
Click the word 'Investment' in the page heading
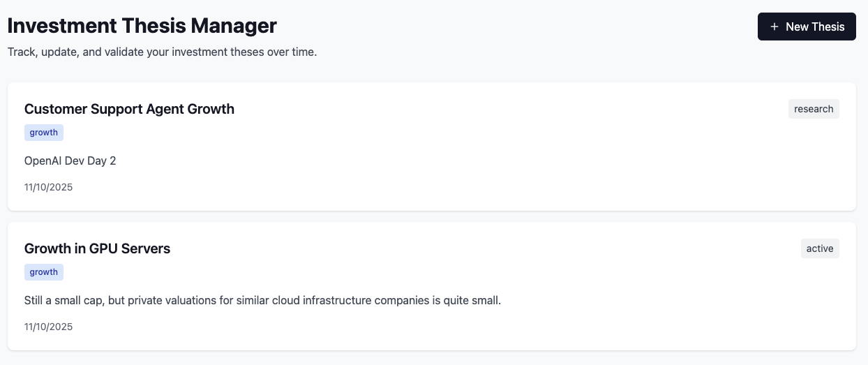click(x=61, y=26)
